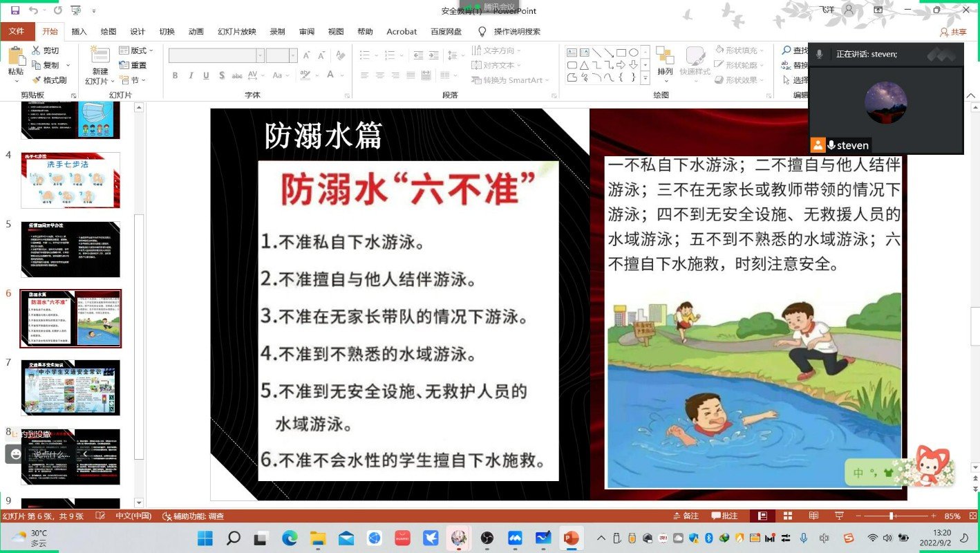Click the Save icon in quick access toolbar
The width and height of the screenshot is (980, 553).
tap(15, 10)
